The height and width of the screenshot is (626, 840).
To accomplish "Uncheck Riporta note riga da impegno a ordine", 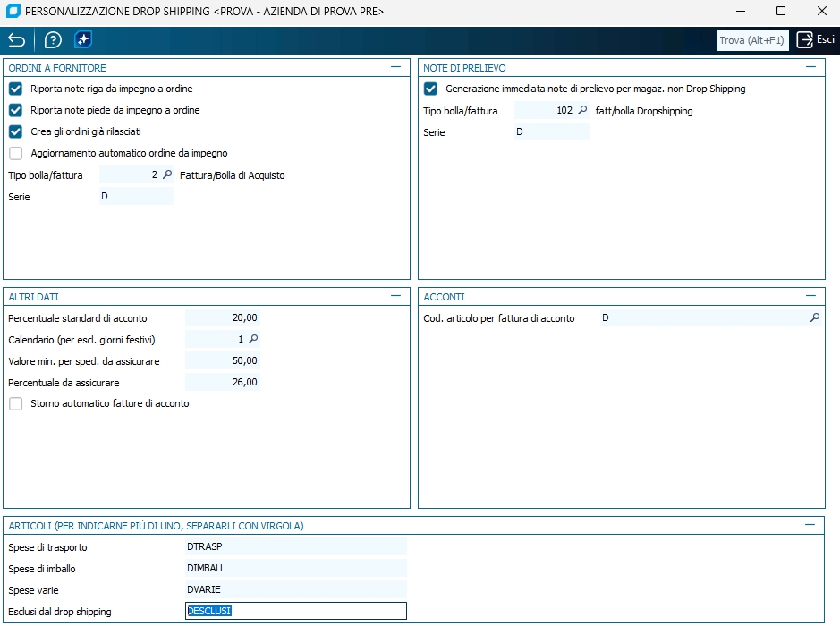I will point(15,89).
